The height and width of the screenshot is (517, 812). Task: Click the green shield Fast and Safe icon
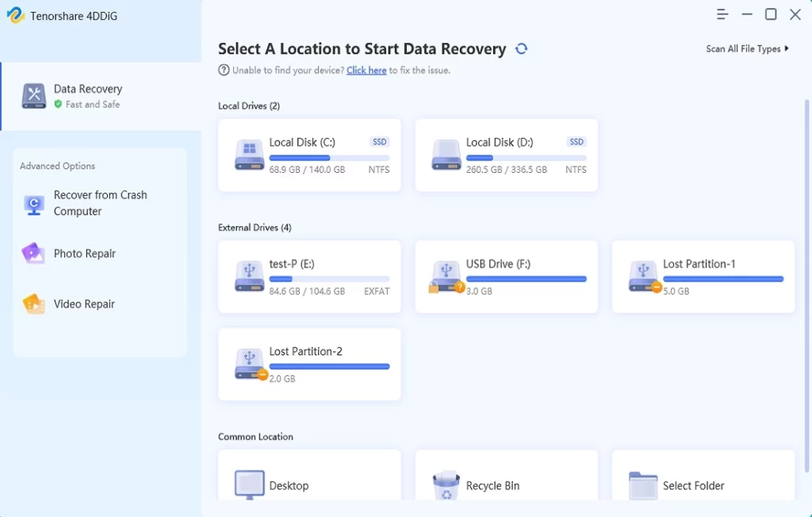[58, 104]
